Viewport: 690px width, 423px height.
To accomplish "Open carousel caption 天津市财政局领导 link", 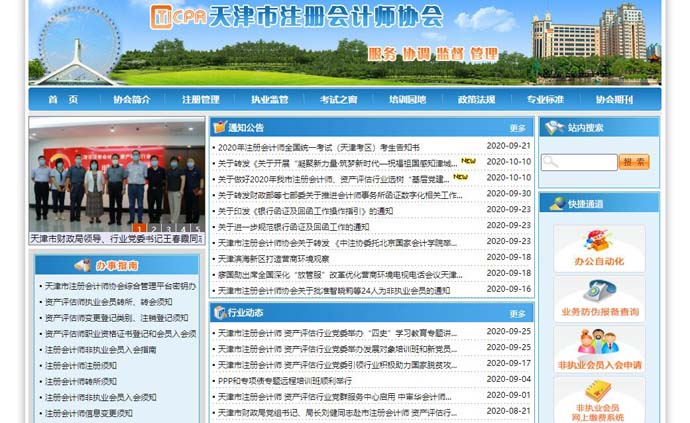I will (x=116, y=239).
